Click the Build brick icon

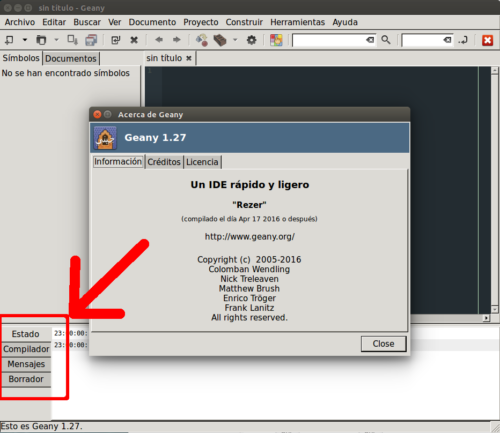220,40
